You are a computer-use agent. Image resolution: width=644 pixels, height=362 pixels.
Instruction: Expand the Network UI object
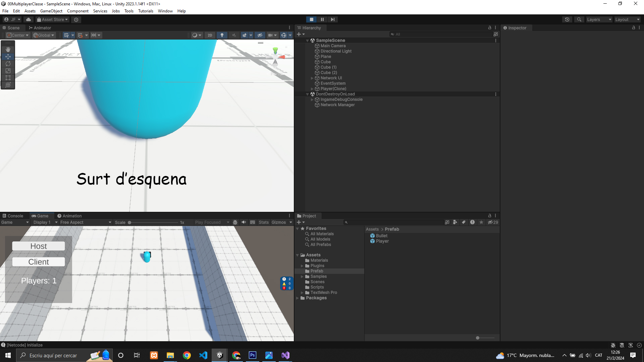click(x=312, y=78)
